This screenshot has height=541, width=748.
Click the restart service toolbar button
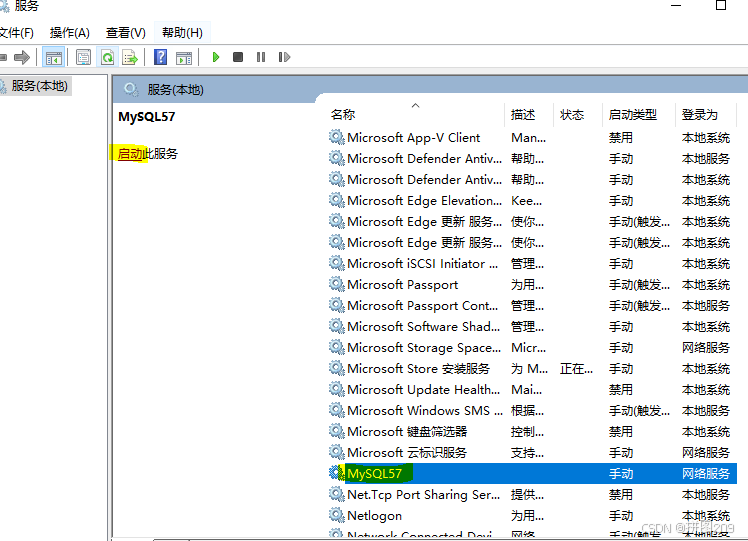[284, 57]
